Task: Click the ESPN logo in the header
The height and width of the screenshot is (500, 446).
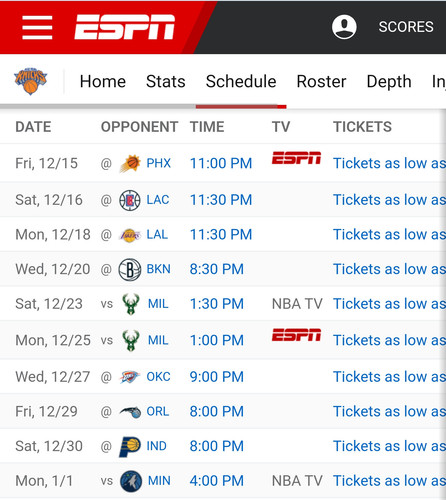Action: [x=125, y=27]
